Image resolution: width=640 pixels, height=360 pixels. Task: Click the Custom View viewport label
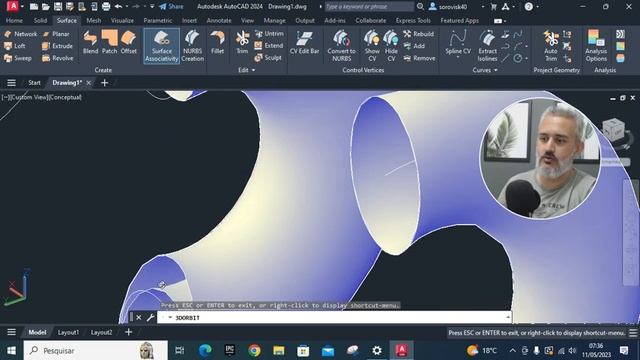29,97
